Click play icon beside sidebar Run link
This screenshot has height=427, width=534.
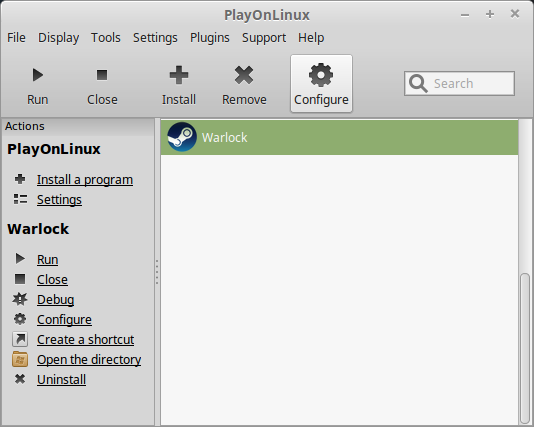tap(20, 259)
